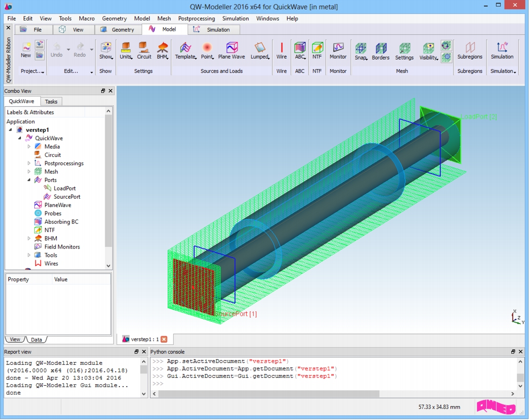Click the Report view scroll down arrow
Image resolution: width=529 pixels, height=420 pixels.
tap(144, 394)
